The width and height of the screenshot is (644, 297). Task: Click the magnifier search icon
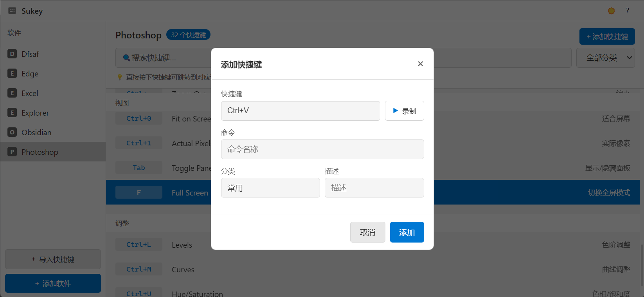pyautogui.click(x=126, y=58)
